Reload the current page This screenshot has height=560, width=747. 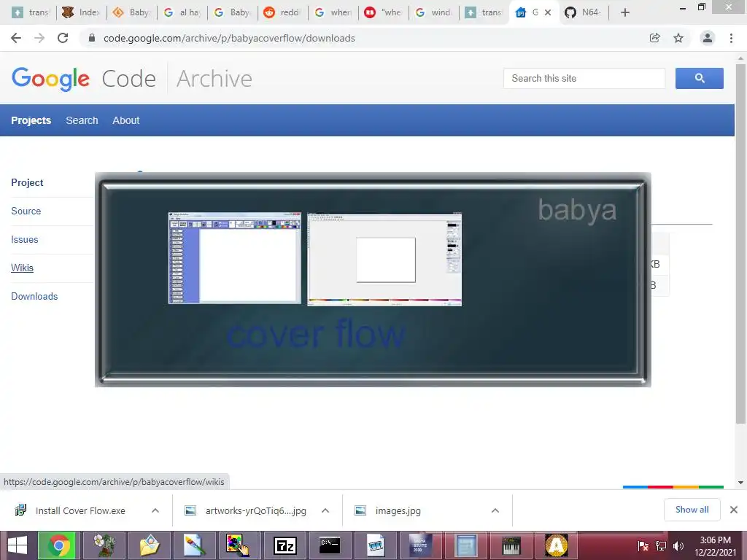[x=63, y=38]
